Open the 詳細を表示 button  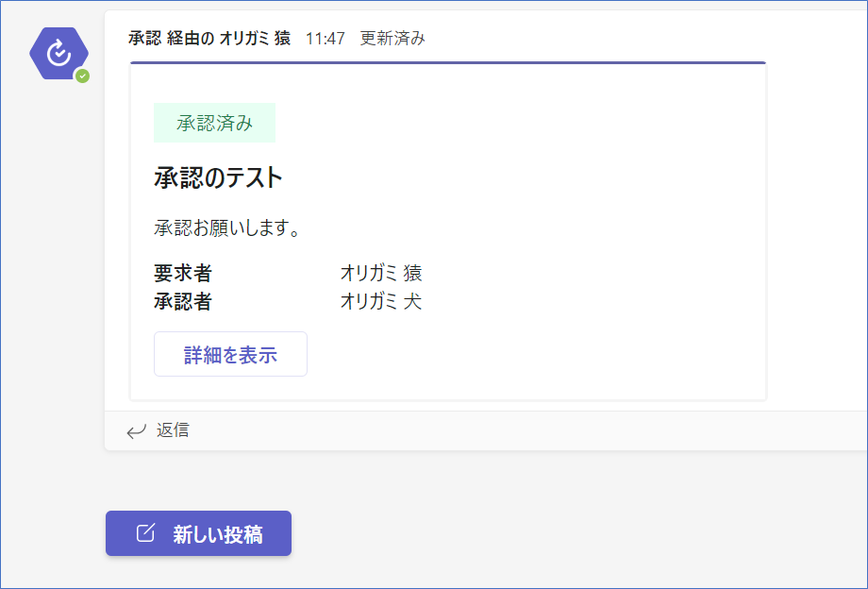[230, 354]
